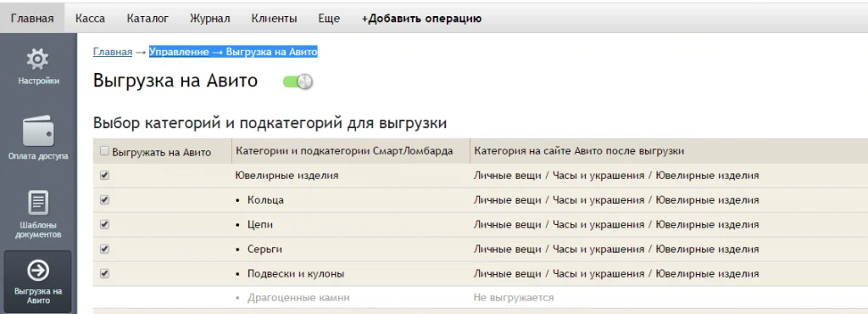
Task: Toggle the Выгрузка на Авито switch off
Action: pos(298,82)
